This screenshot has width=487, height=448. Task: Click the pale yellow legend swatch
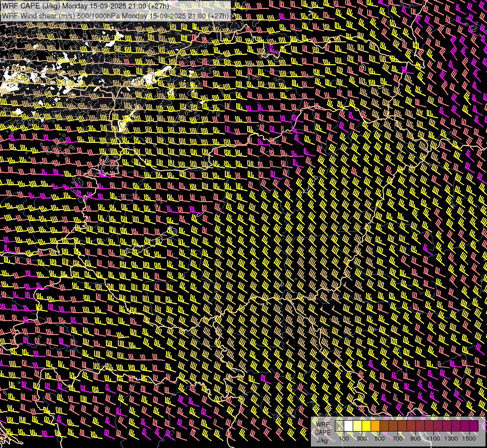click(358, 426)
